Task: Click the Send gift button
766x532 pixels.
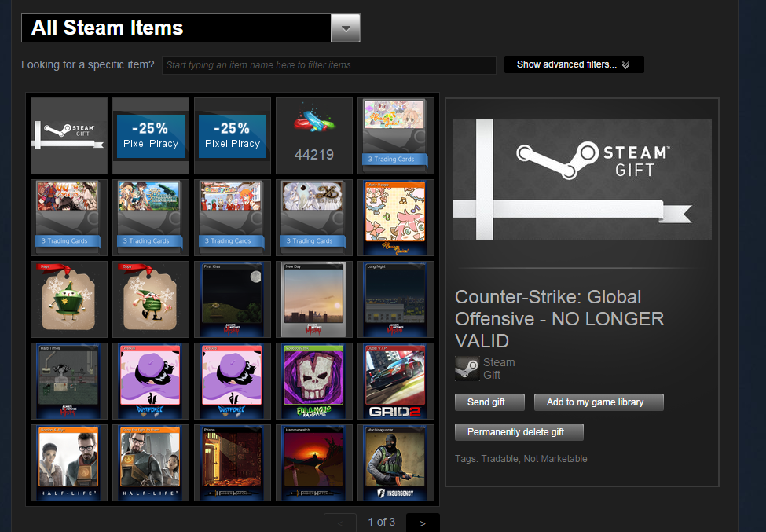Action: (489, 402)
